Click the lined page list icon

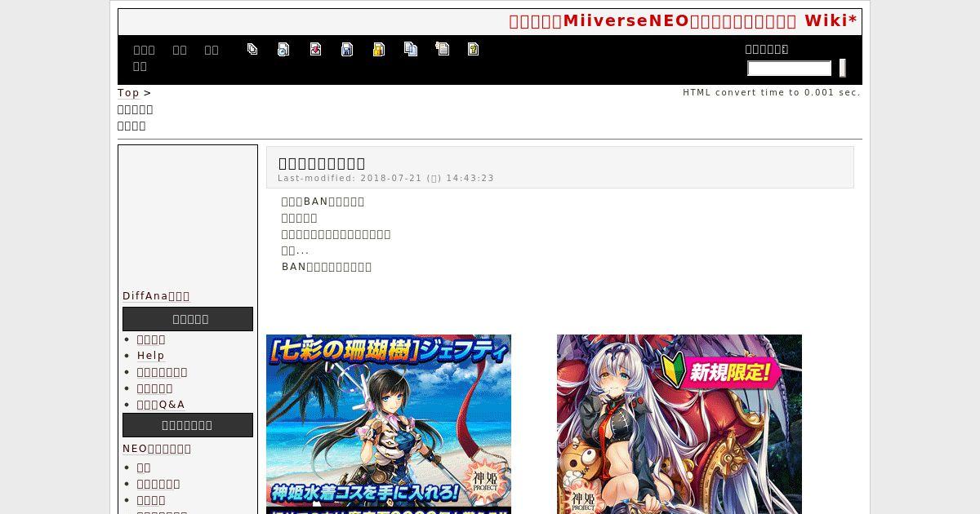pos(443,49)
